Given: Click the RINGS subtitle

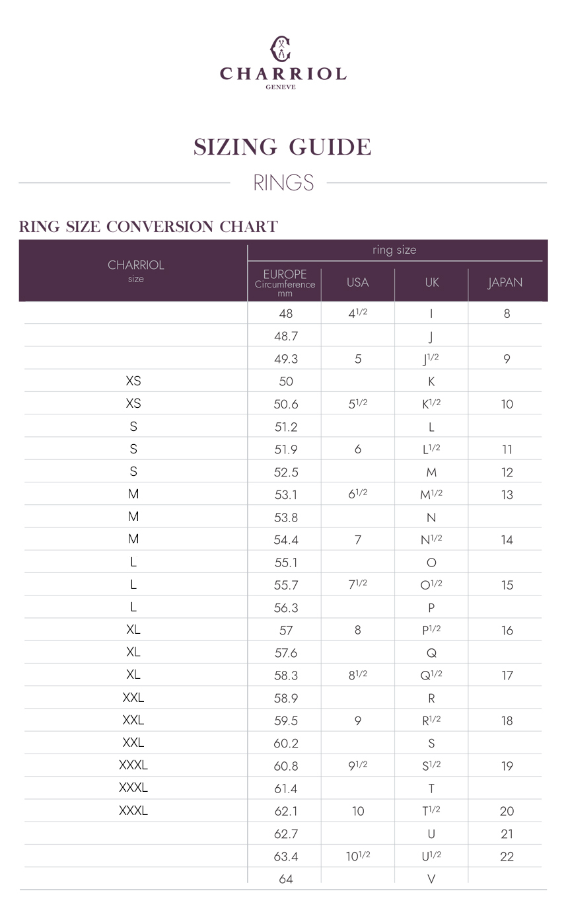Looking at the screenshot, I should (x=283, y=182).
